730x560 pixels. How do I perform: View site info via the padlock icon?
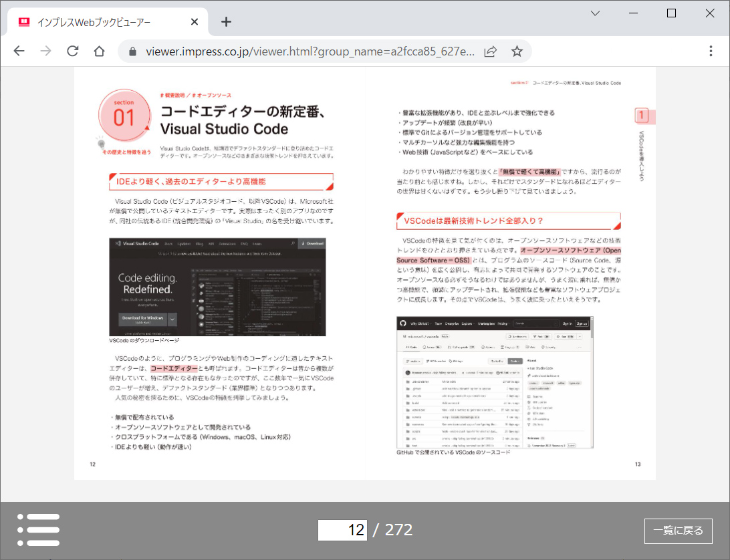pyautogui.click(x=132, y=51)
